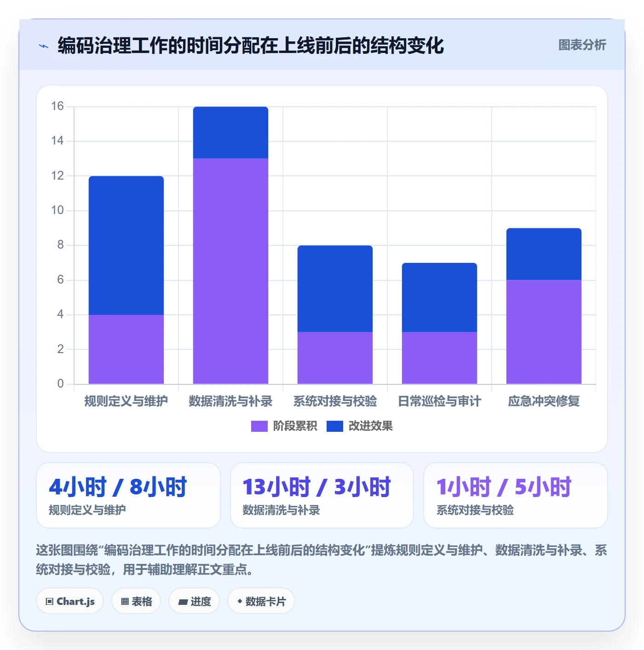
Task: Toggle the 改进效果 legend swatch
Action: pyautogui.click(x=334, y=426)
